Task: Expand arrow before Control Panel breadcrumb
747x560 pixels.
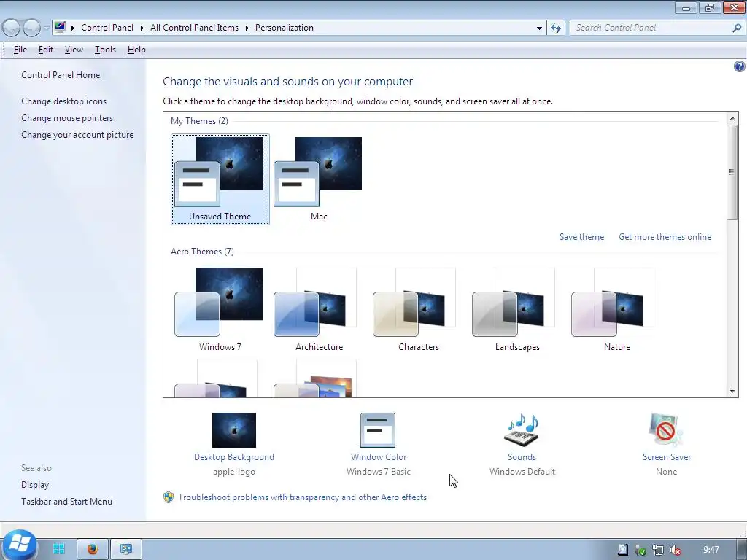Action: 73,28
